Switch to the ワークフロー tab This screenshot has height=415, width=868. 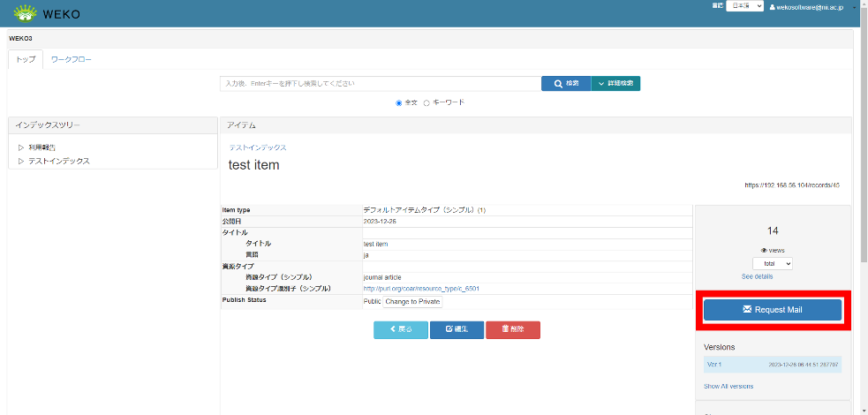pyautogui.click(x=71, y=59)
